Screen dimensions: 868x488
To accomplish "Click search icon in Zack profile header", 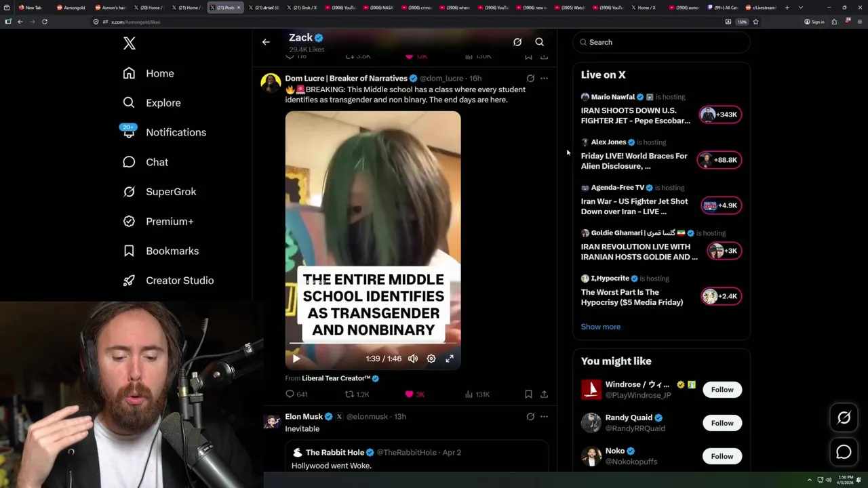I will (x=540, y=42).
